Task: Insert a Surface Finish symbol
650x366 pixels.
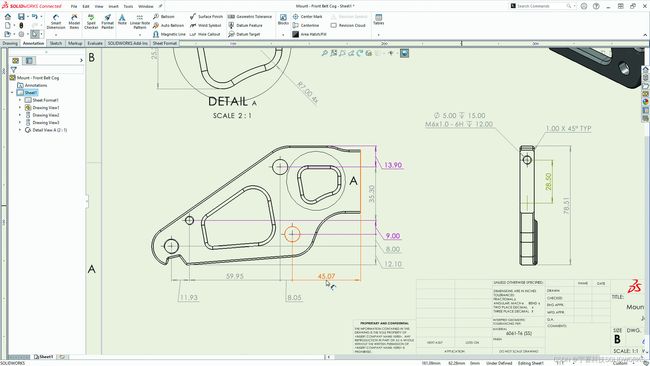Action: click(206, 17)
